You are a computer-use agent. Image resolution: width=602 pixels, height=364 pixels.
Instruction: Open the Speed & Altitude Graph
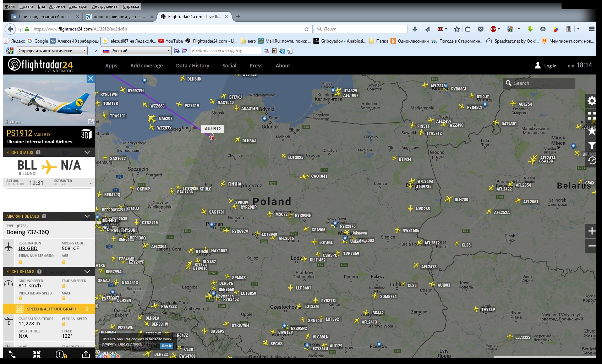click(49, 309)
